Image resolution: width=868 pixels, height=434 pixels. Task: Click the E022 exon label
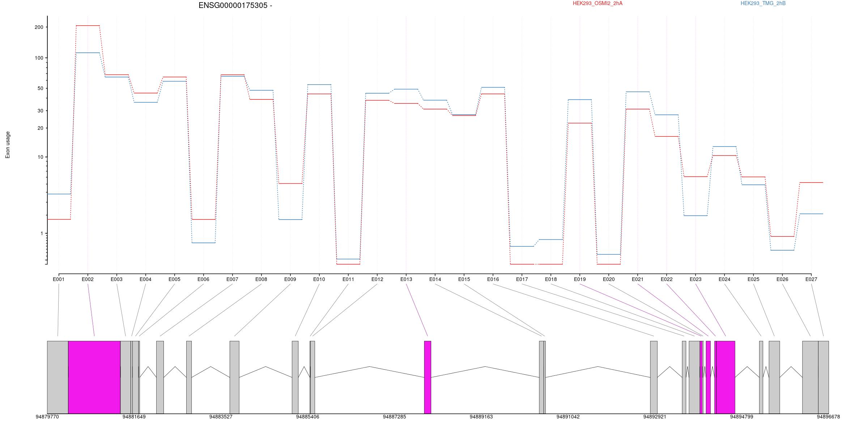(667, 279)
